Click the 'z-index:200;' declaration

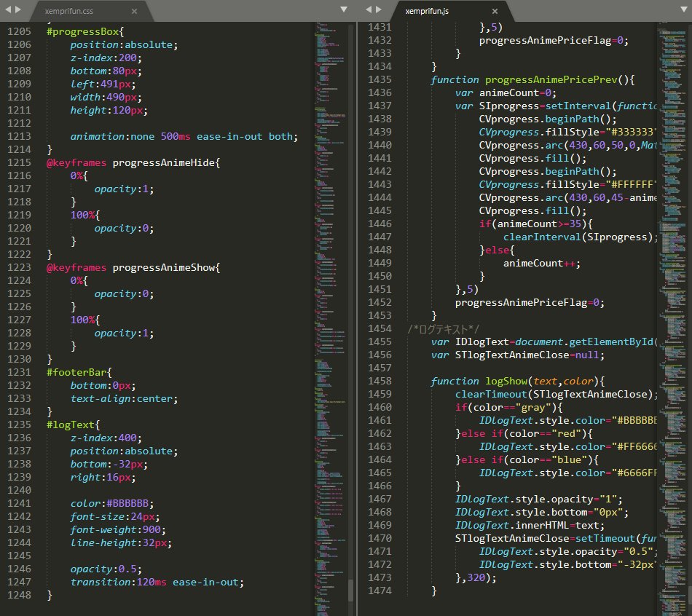106,58
